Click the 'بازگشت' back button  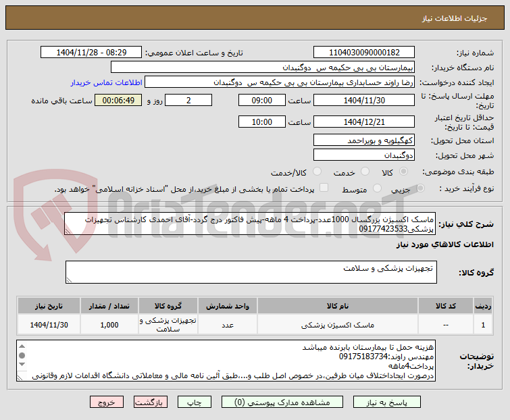coord(150,402)
